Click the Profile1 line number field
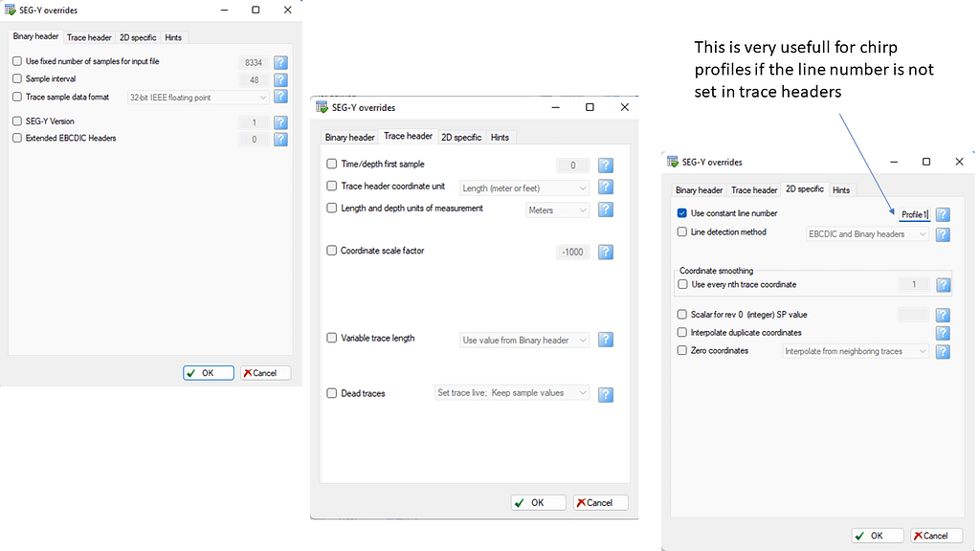980x551 pixels. [913, 214]
